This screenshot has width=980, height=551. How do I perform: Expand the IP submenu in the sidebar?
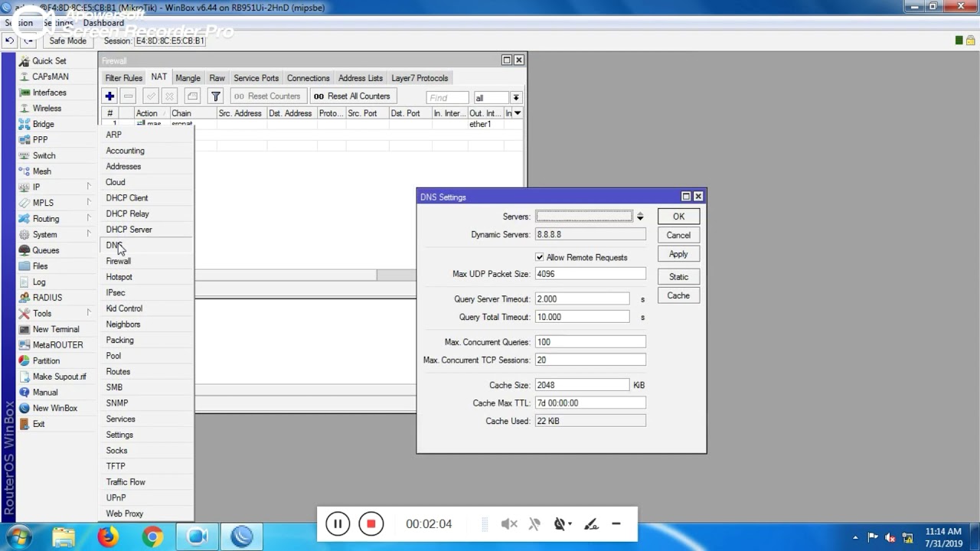pos(88,187)
